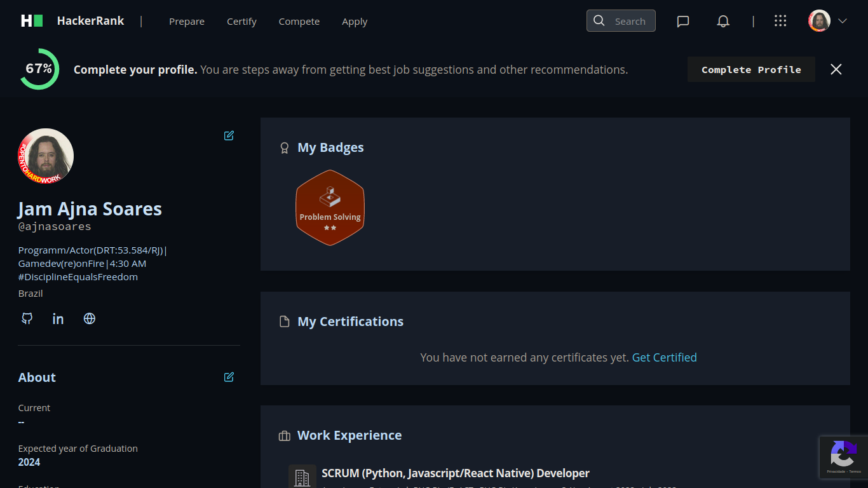868x488 pixels.
Task: Click the 67% profile progress ring
Action: pyautogui.click(x=39, y=69)
